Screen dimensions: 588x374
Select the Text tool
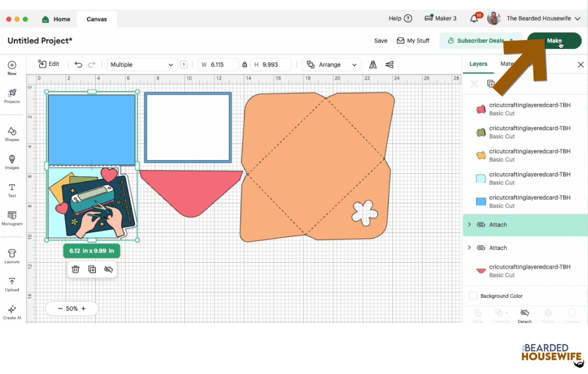pos(12,190)
